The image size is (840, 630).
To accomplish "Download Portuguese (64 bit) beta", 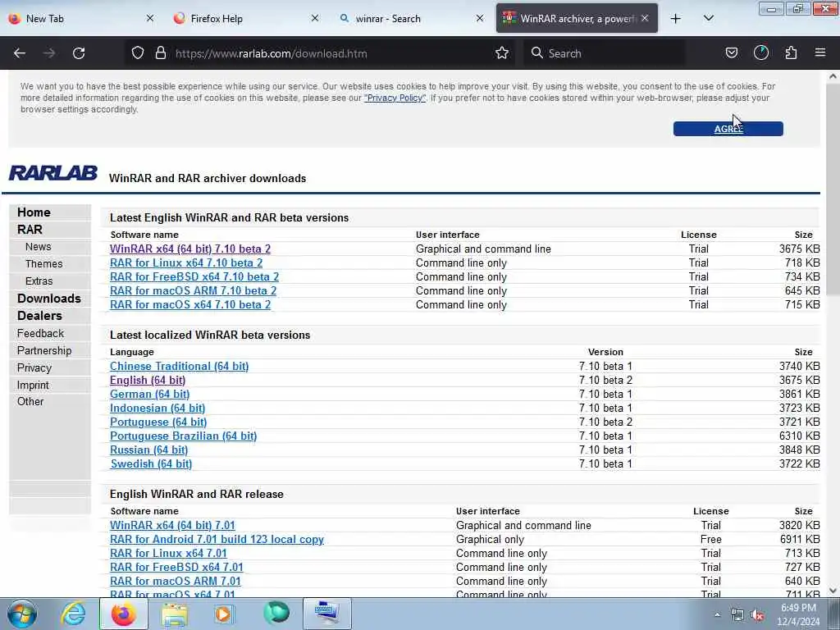I will tap(158, 422).
